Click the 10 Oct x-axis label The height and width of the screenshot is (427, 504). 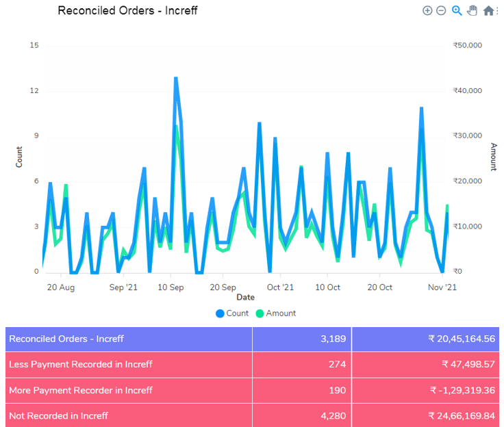tap(327, 287)
